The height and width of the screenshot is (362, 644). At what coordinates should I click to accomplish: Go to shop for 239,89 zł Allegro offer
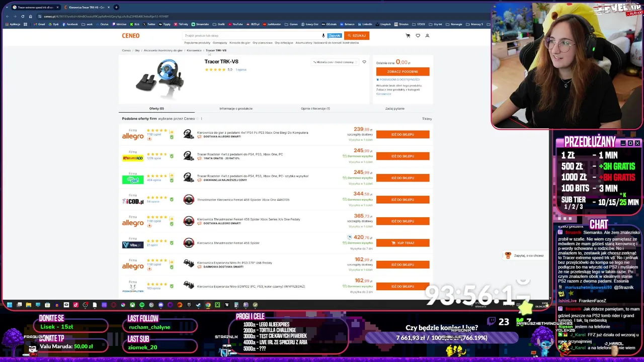coord(403,134)
